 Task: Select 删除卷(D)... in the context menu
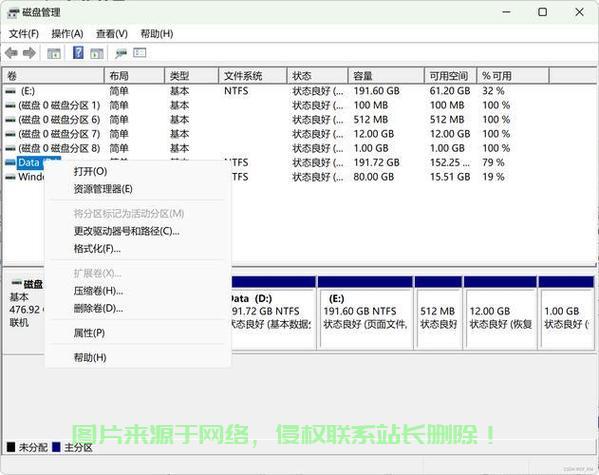pyautogui.click(x=138, y=308)
